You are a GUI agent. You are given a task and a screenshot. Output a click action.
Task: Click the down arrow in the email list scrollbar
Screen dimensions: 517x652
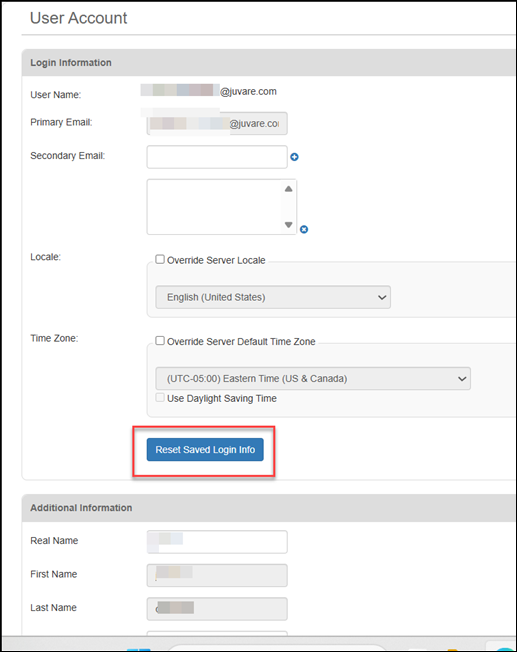pyautogui.click(x=288, y=225)
